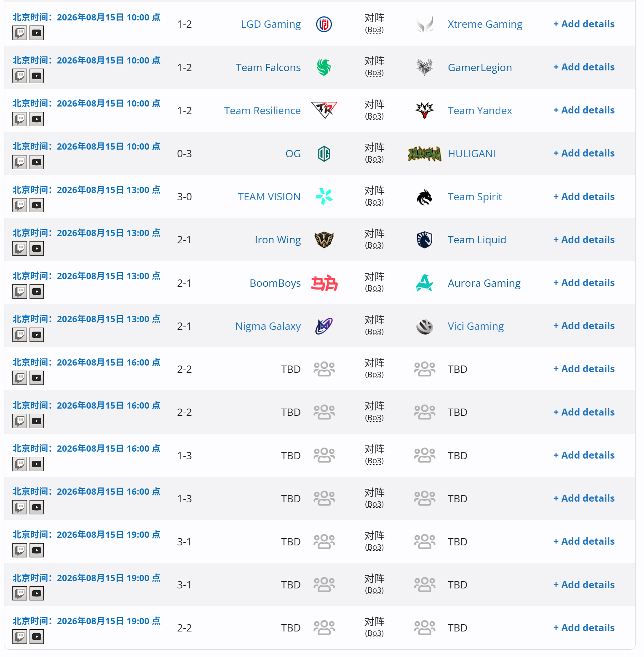Click the Team Resilience logo
The width and height of the screenshot is (644, 657).
point(324,110)
